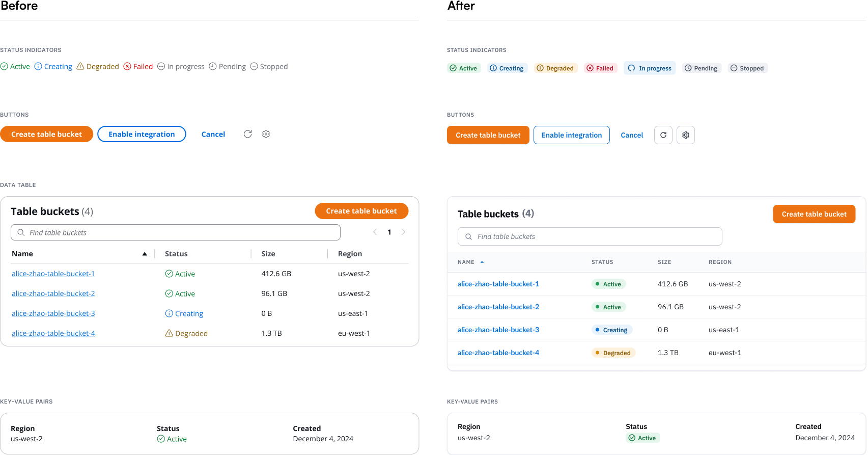The width and height of the screenshot is (868, 455).
Task: Open bold alice-zhao-table-bucket-3 link in After
Action: tap(498, 330)
